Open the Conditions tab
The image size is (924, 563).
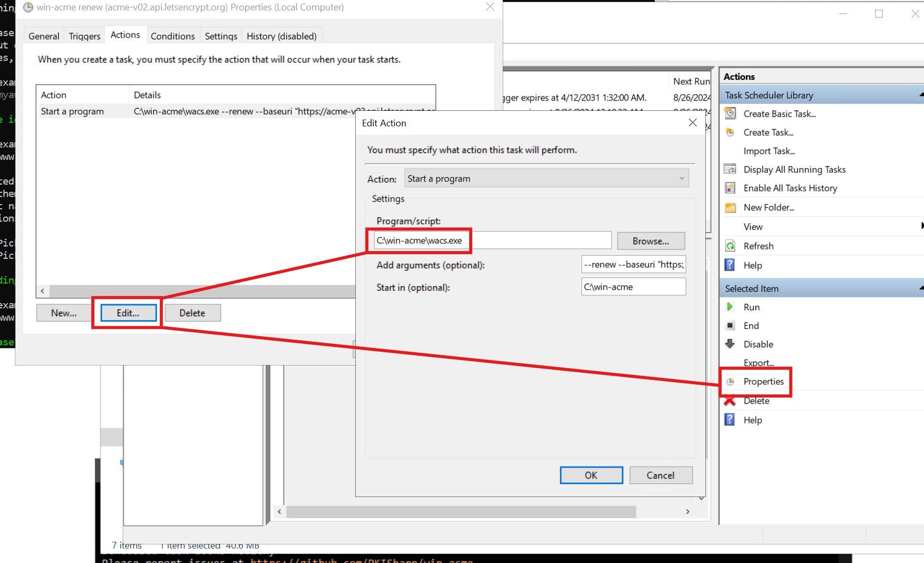click(x=173, y=36)
